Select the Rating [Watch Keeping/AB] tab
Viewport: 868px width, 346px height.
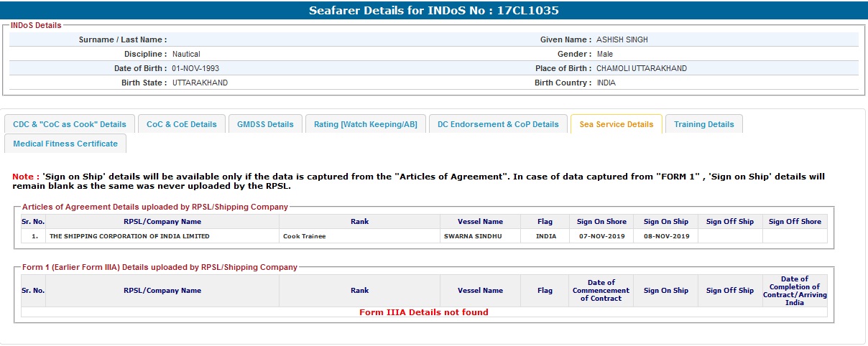365,124
